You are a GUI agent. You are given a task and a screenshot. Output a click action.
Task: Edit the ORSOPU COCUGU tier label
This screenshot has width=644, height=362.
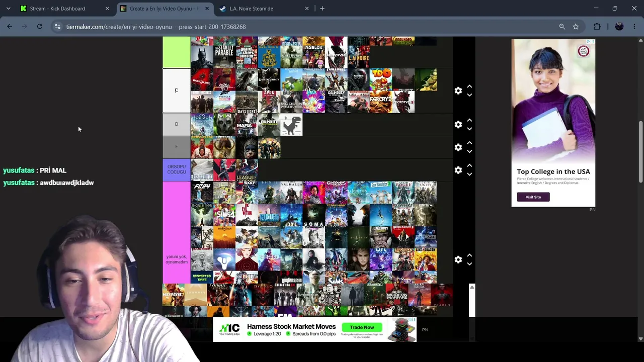coord(176,169)
